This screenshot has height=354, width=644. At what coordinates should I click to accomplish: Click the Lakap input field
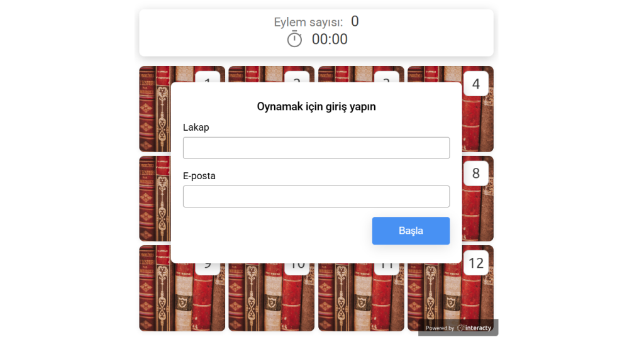pyautogui.click(x=316, y=148)
